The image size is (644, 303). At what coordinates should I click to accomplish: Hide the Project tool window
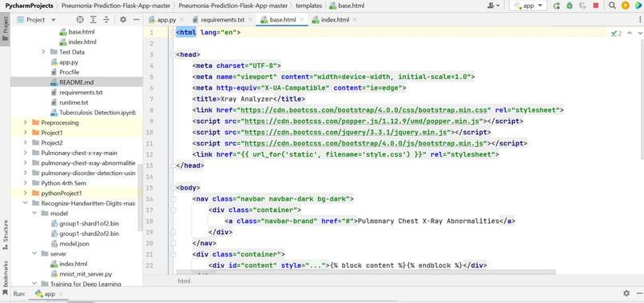[137, 19]
